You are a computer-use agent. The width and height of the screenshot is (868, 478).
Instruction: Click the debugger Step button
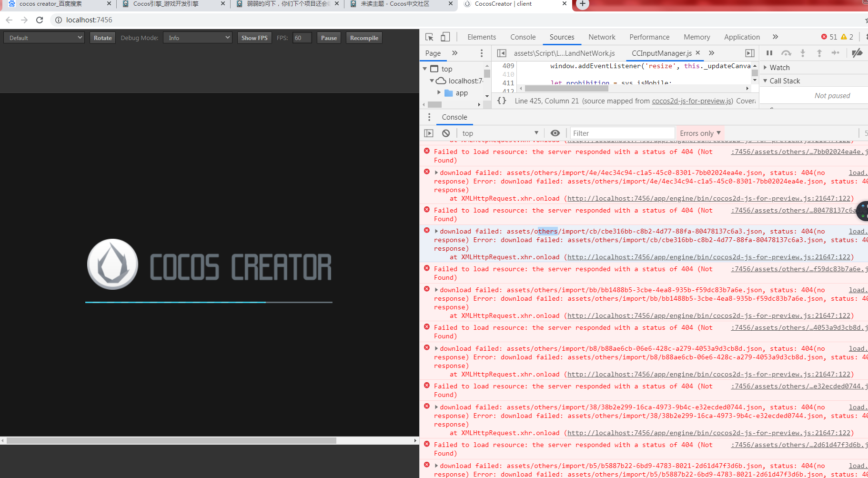836,53
